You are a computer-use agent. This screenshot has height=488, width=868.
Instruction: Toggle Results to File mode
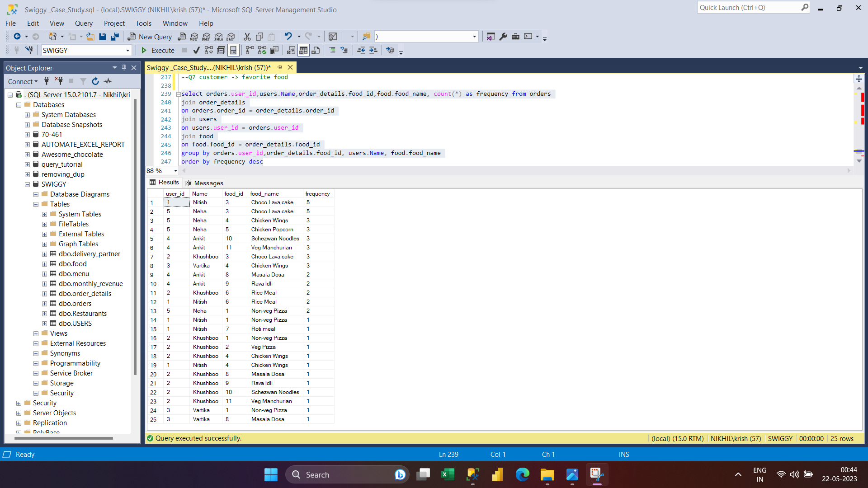click(x=316, y=50)
